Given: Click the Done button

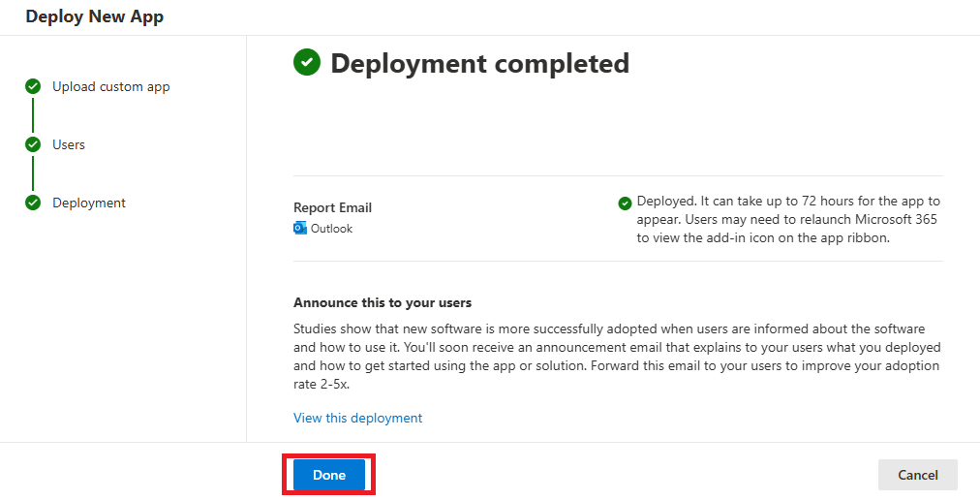Looking at the screenshot, I should pyautogui.click(x=328, y=475).
